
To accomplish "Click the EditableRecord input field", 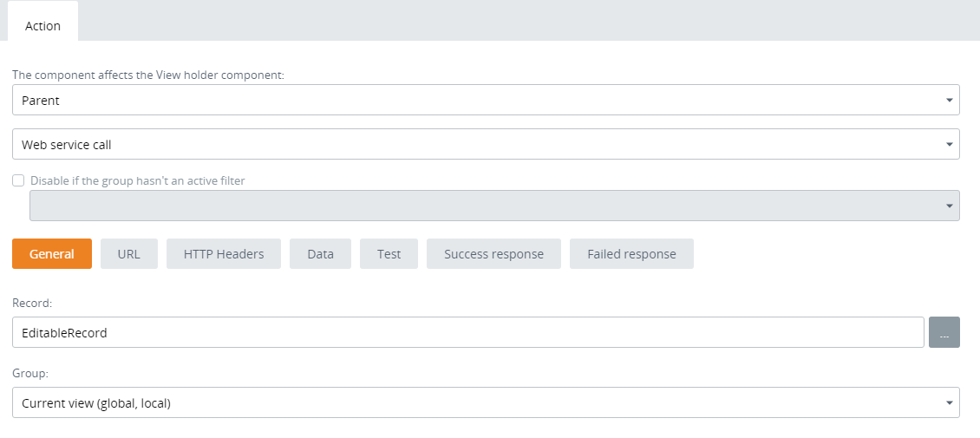I will 468,332.
